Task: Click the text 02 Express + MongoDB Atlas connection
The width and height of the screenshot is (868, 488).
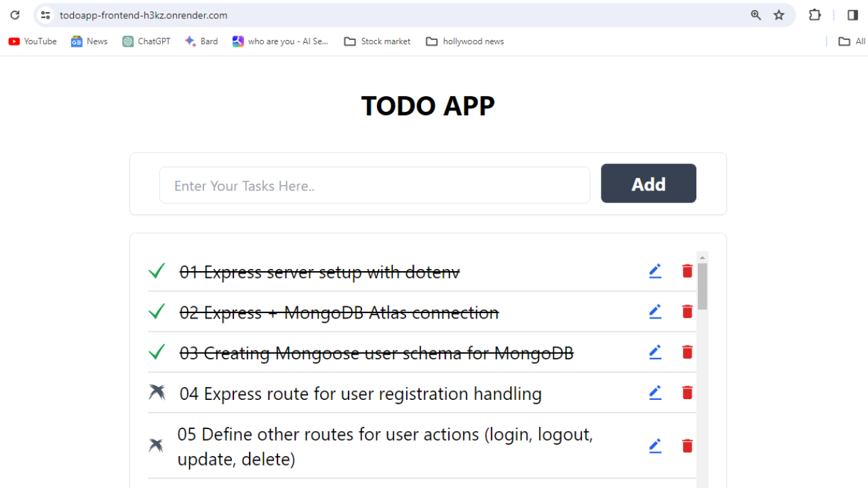Action: [339, 312]
